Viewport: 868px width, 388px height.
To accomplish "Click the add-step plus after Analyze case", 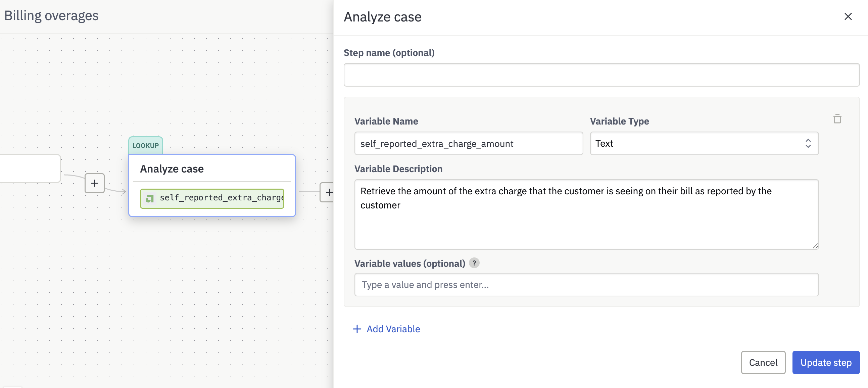I will point(327,192).
